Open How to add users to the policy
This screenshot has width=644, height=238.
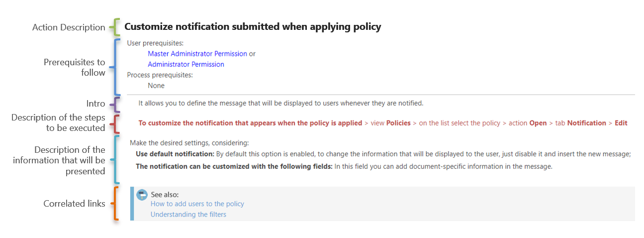[x=197, y=204]
